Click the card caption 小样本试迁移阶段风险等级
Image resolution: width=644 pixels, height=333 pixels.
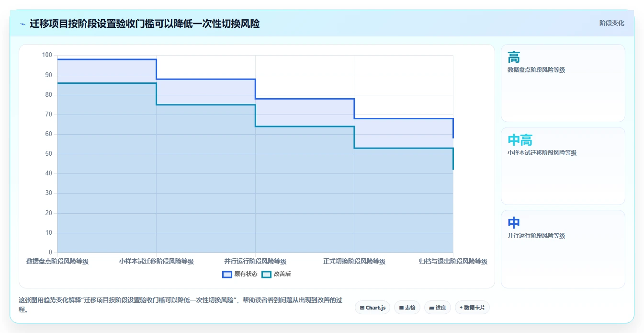(542, 153)
